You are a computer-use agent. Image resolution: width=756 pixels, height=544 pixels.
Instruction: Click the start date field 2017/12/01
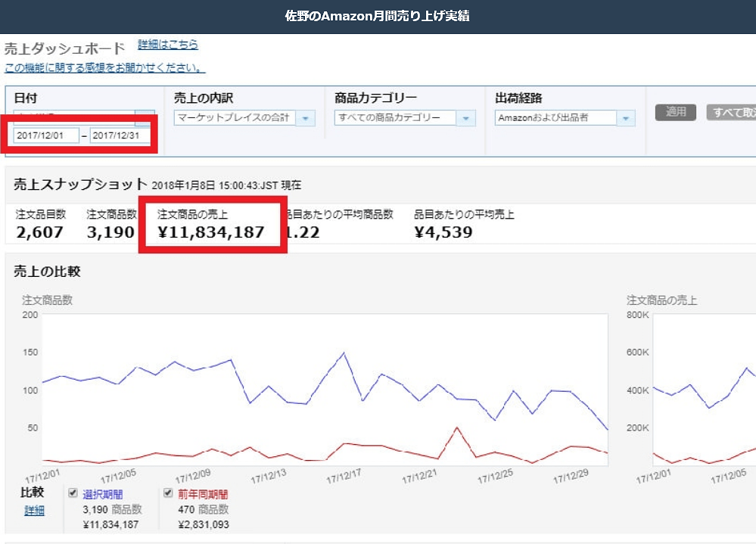pos(46,135)
